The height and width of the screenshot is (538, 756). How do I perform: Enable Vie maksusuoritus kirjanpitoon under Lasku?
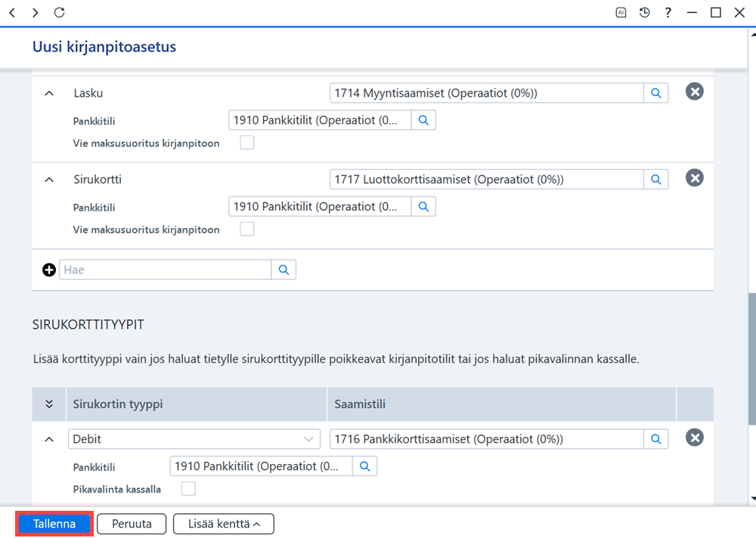247,143
